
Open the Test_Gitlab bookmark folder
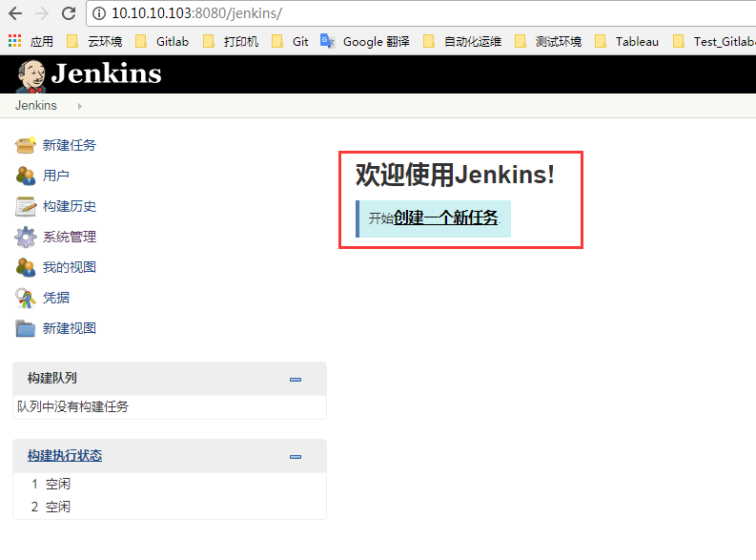click(x=714, y=41)
